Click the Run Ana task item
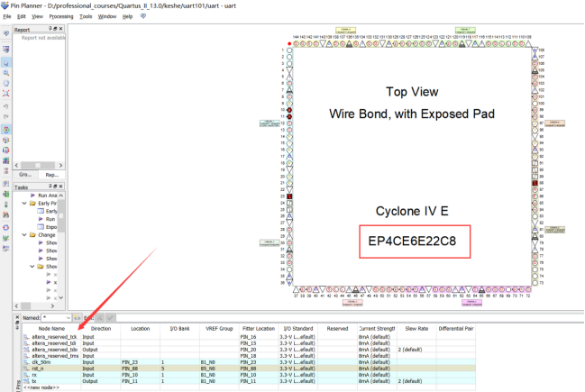This screenshot has height=392, width=585. (x=48, y=196)
